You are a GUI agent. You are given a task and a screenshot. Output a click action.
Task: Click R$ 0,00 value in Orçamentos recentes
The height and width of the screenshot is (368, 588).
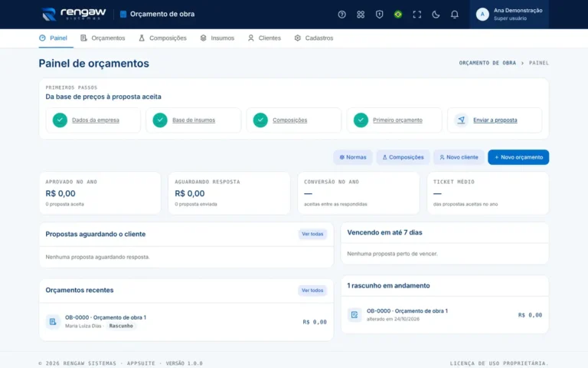coord(315,322)
